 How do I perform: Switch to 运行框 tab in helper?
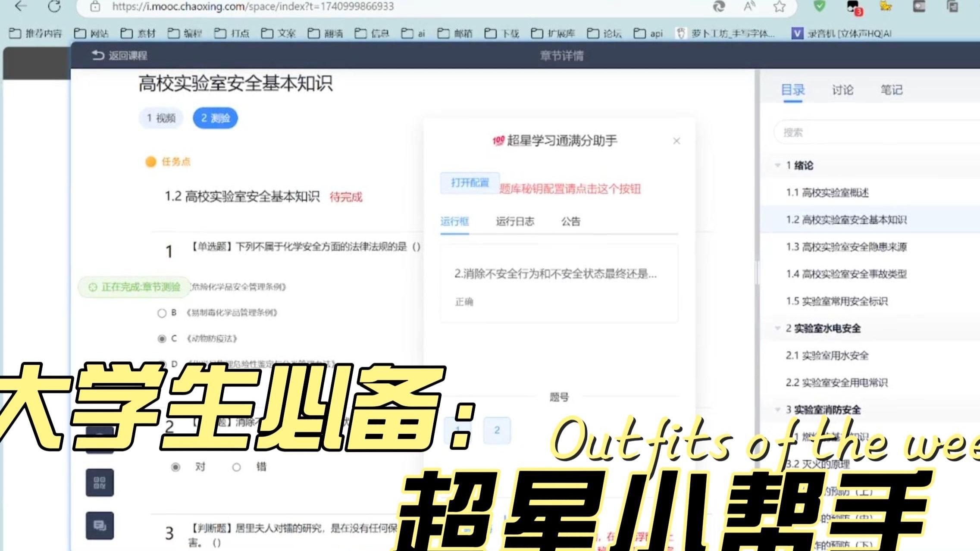454,222
